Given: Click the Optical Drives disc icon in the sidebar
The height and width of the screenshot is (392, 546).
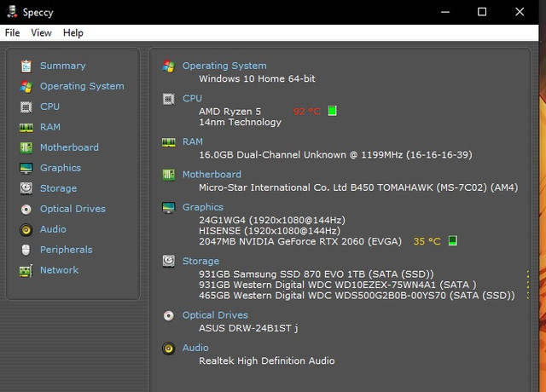Looking at the screenshot, I should [x=26, y=209].
